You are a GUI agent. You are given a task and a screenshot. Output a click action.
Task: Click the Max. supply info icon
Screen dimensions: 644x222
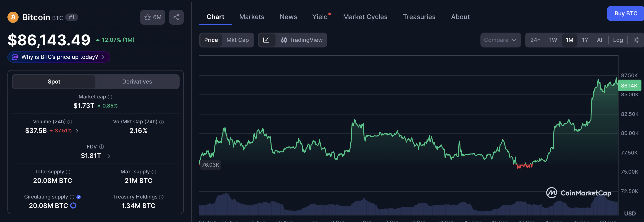tap(154, 172)
